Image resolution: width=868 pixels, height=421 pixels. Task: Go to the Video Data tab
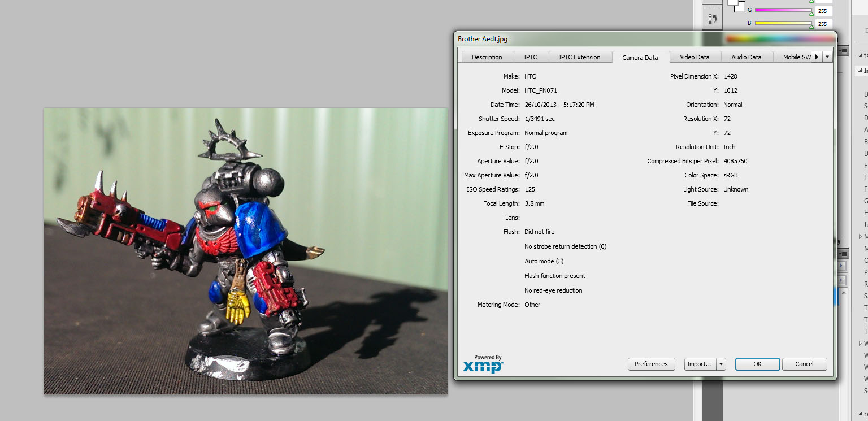point(695,57)
